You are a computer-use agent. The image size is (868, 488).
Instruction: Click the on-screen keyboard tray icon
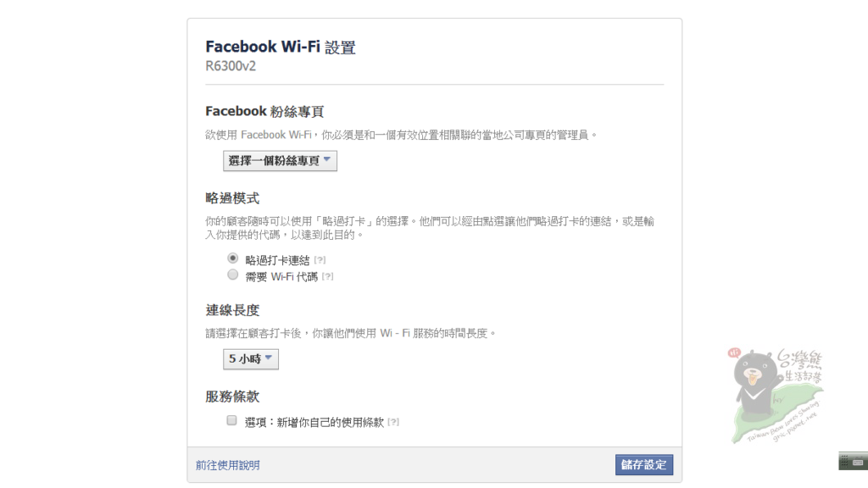[858, 461]
